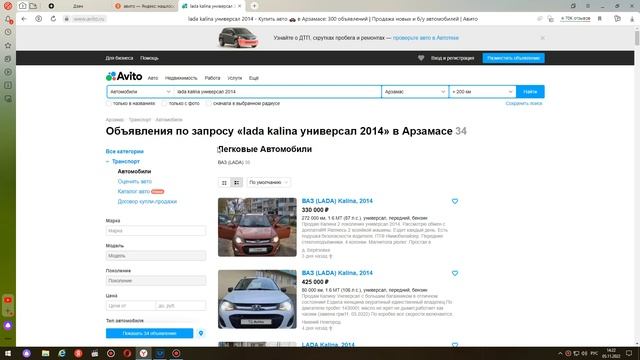Open favorites heart icon in Avito header
The image size is (640, 360).
(x=421, y=58)
